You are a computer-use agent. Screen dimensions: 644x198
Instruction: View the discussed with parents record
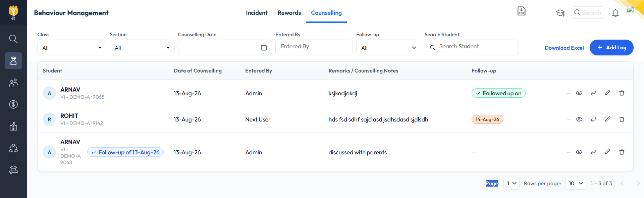(x=579, y=152)
